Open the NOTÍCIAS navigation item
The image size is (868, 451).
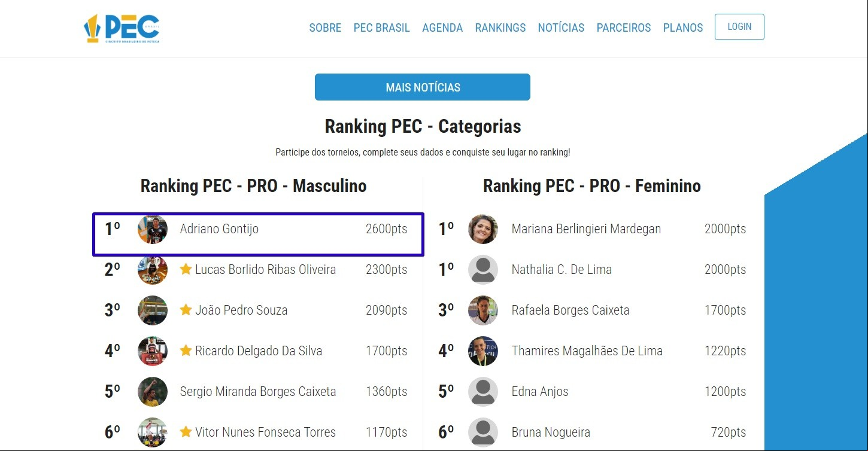(x=561, y=28)
